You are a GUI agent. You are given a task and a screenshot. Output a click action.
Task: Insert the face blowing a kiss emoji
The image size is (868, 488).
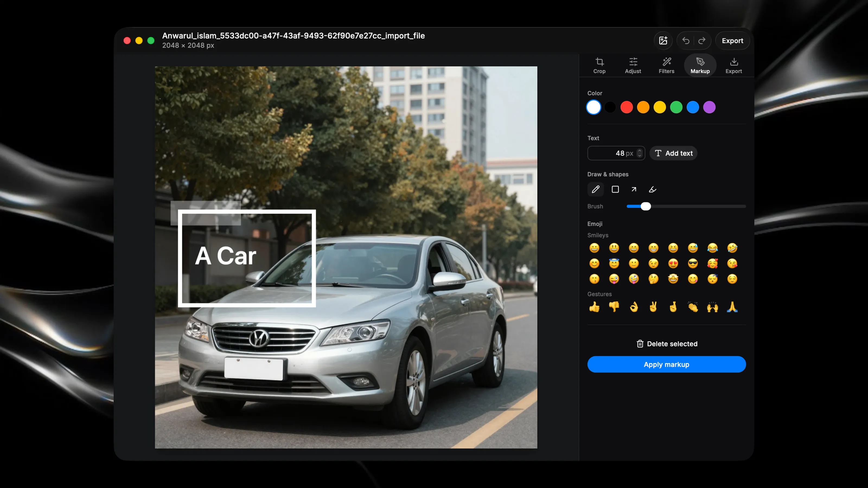click(732, 263)
